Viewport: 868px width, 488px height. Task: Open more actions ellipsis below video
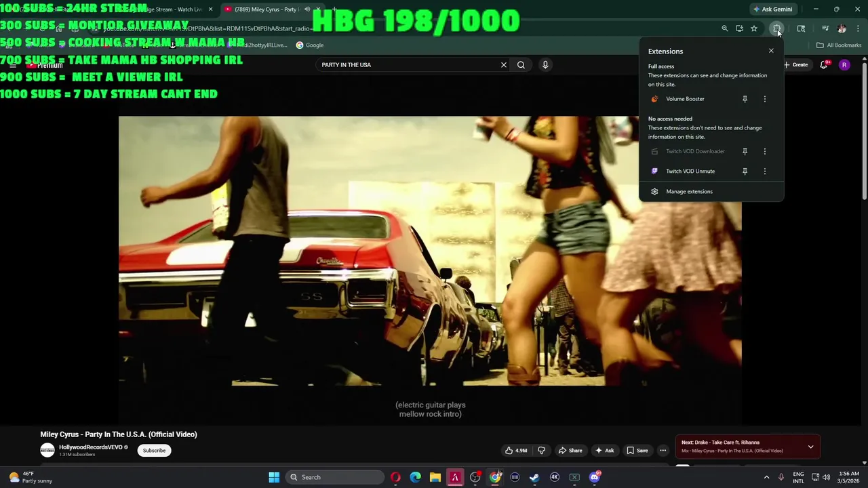(663, 451)
